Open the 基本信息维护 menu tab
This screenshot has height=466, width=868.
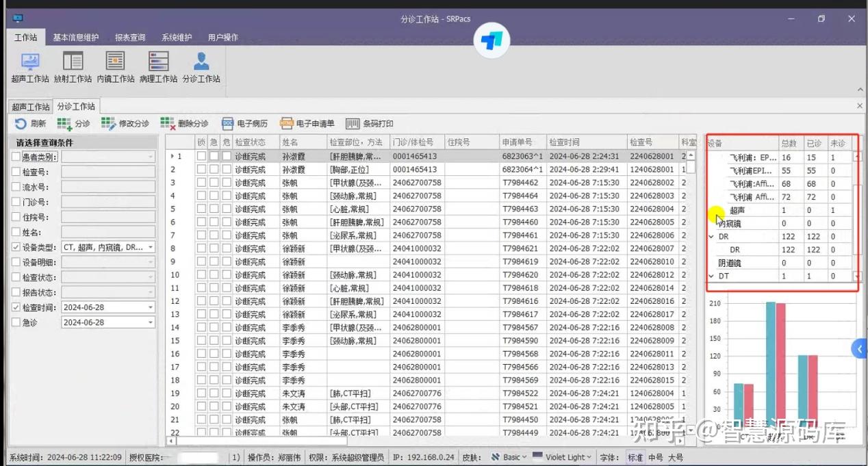(76, 38)
